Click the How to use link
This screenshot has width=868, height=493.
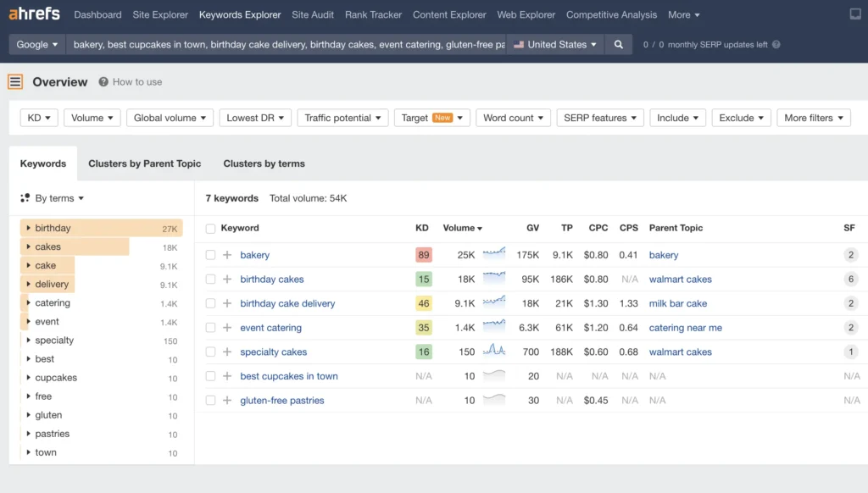click(x=137, y=82)
